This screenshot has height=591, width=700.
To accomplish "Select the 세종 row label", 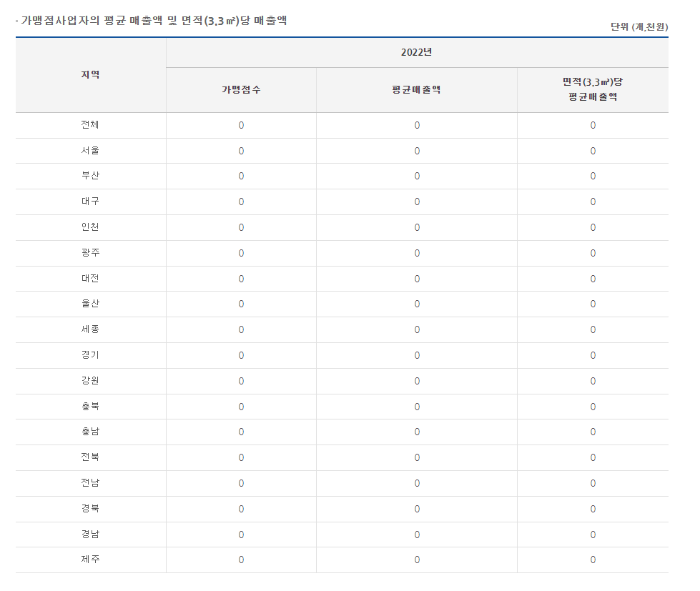I will 90,329.
